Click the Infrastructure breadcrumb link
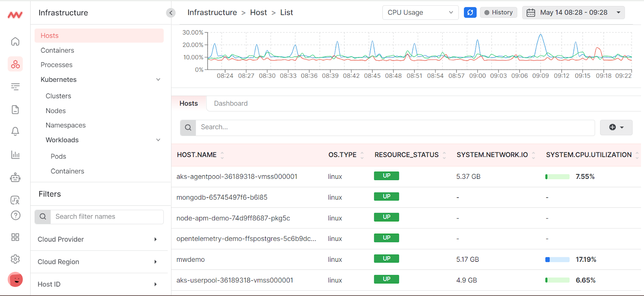Viewport: 644px width, 296px height. pos(212,12)
